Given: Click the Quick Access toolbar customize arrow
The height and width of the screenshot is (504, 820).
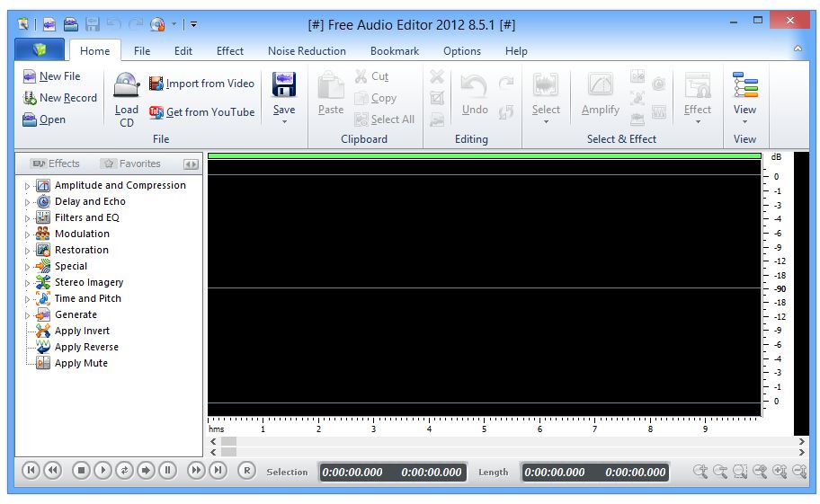Looking at the screenshot, I should point(193,24).
